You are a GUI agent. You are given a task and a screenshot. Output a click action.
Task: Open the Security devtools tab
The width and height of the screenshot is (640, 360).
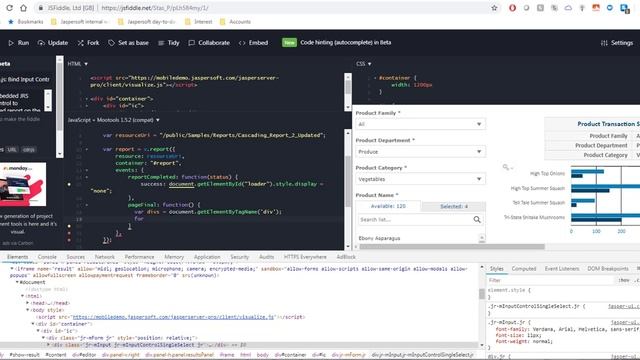239,257
